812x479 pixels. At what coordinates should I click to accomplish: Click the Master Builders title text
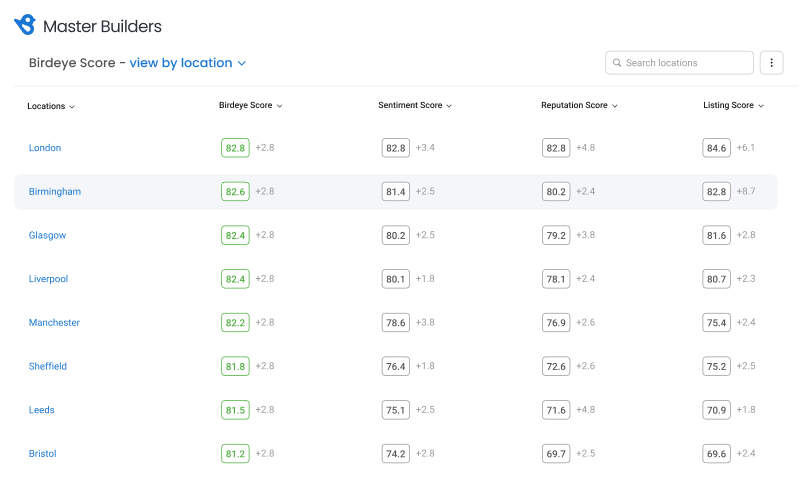(102, 26)
